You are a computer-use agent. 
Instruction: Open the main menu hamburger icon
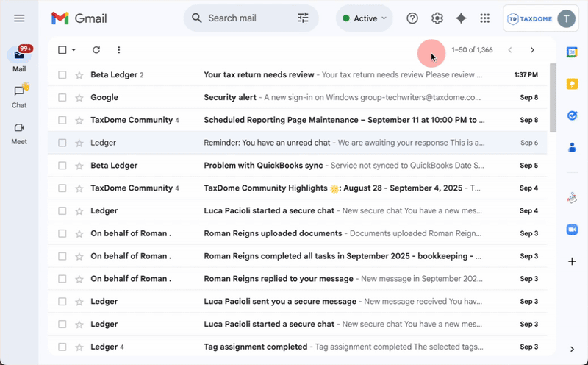tap(19, 18)
